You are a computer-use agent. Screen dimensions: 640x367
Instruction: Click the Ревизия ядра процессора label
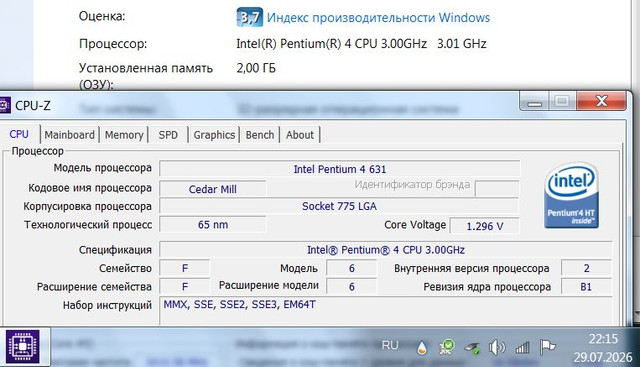487,287
